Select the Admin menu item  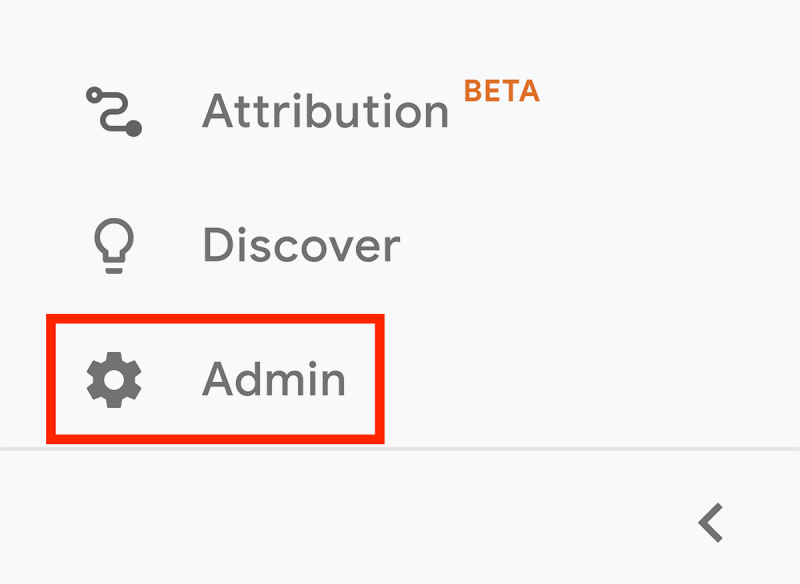273,380
